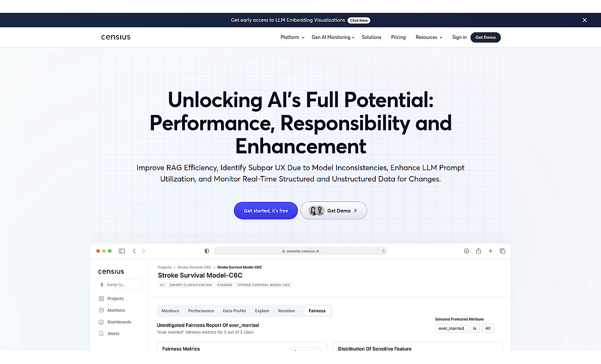601x364 pixels.
Task: Open Monitors in the console sidebar
Action: point(112,310)
